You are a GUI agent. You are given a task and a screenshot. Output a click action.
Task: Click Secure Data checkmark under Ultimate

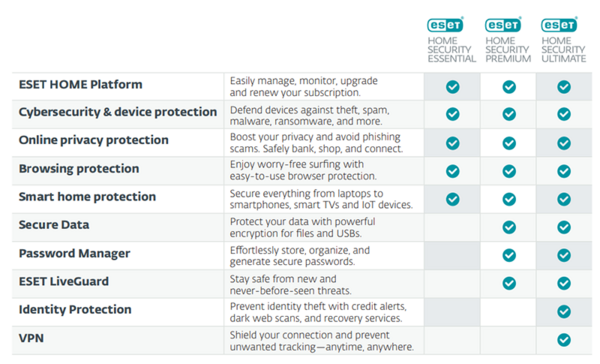point(564,227)
